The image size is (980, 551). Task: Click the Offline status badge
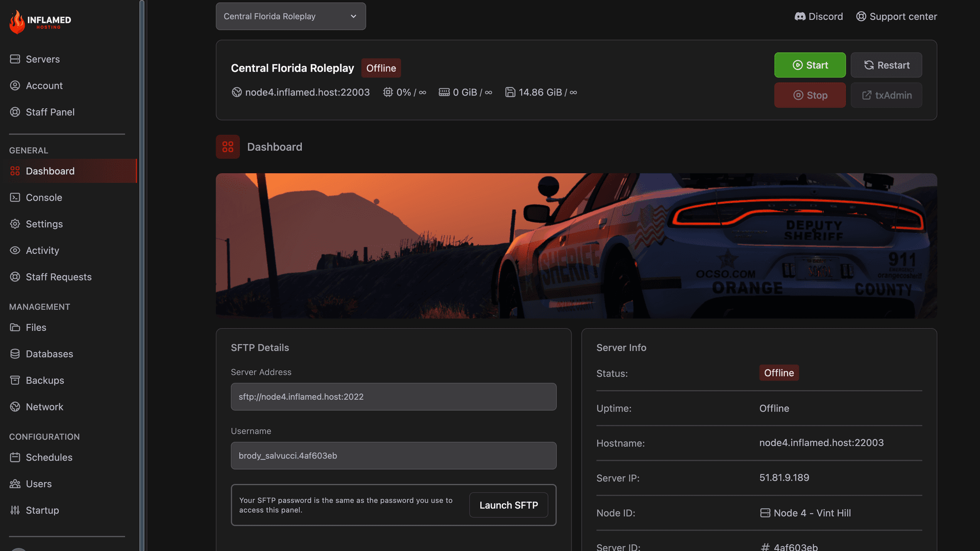381,68
